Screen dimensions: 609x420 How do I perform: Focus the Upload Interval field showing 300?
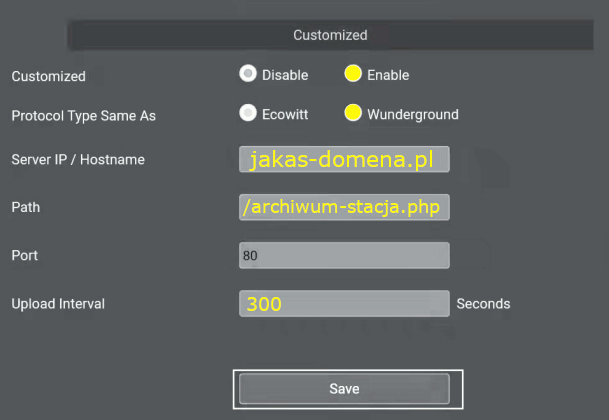coord(344,304)
